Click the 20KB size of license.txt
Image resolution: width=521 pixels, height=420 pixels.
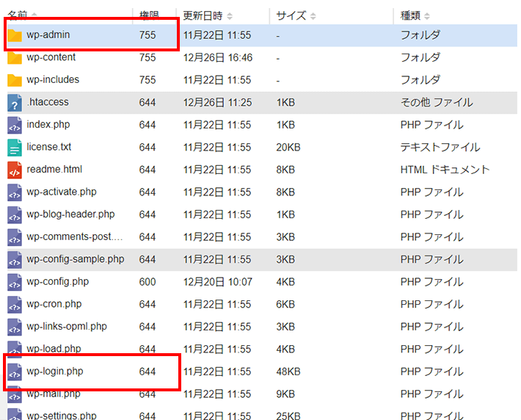click(x=288, y=148)
